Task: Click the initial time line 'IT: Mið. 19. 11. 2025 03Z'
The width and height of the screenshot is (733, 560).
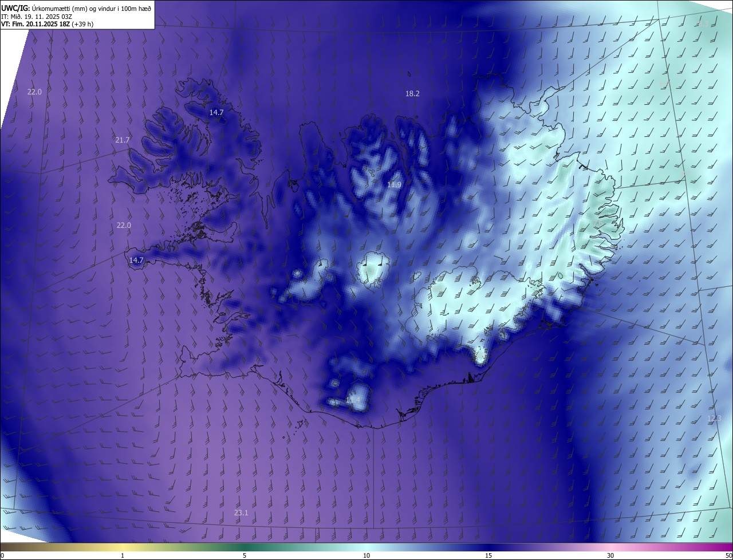Action: click(36, 17)
